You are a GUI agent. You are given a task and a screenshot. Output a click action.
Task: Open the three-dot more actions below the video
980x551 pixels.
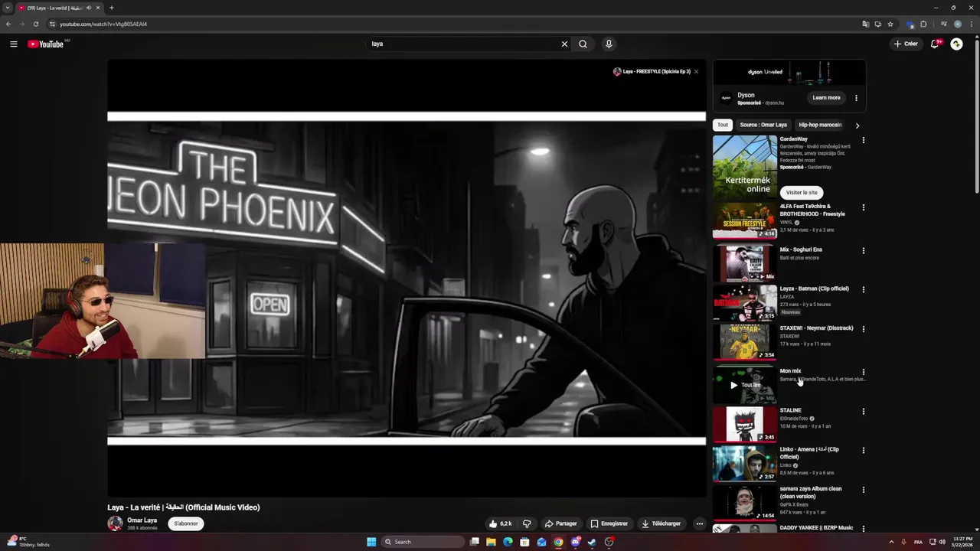click(699, 523)
